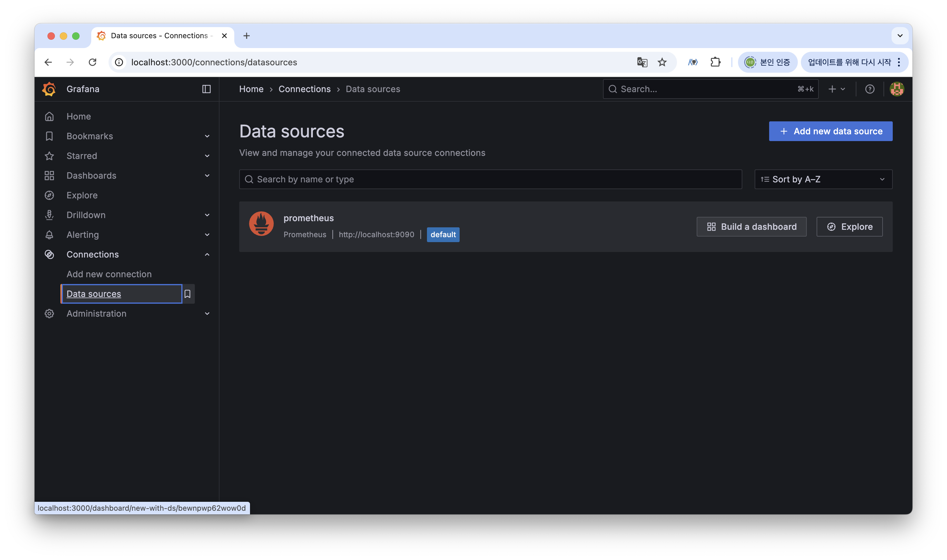Open the Explore compass in the sidebar
The height and width of the screenshot is (560, 947).
49,196
